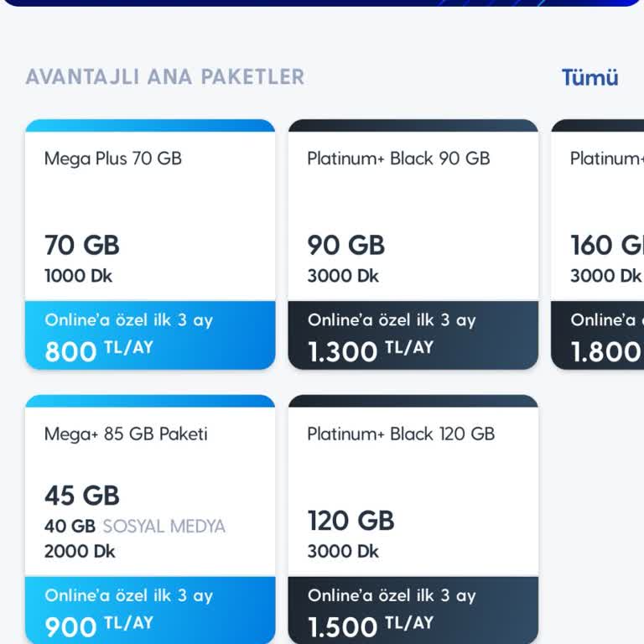Choose the 1.500 TL/AY price banner
The height and width of the screenshot is (644, 644).
(x=413, y=610)
